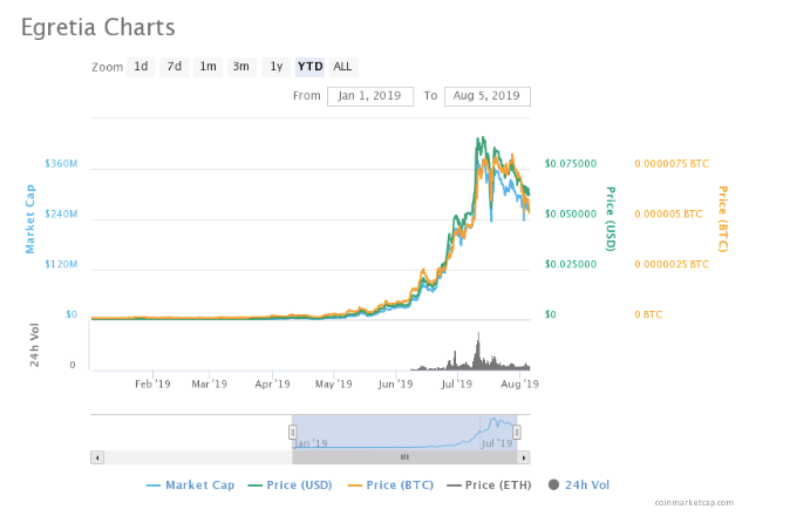Click the Apr '19 x-axis label
Image resolution: width=790 pixels, height=523 pixels.
click(x=272, y=384)
